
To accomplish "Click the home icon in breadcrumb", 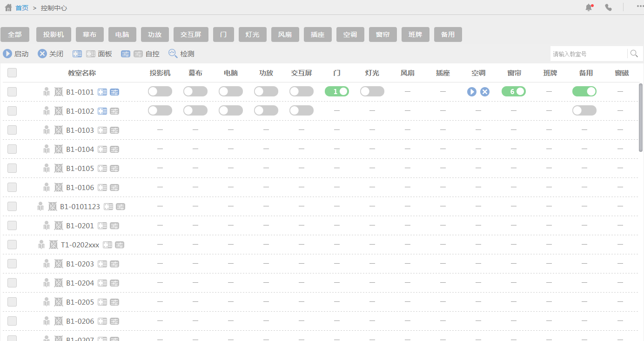I will pos(8,8).
